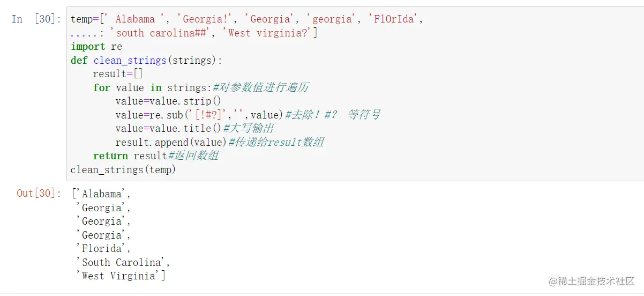Click the 'result=[]' code line
Image resolution: width=644 pixels, height=296 pixels.
coord(117,74)
